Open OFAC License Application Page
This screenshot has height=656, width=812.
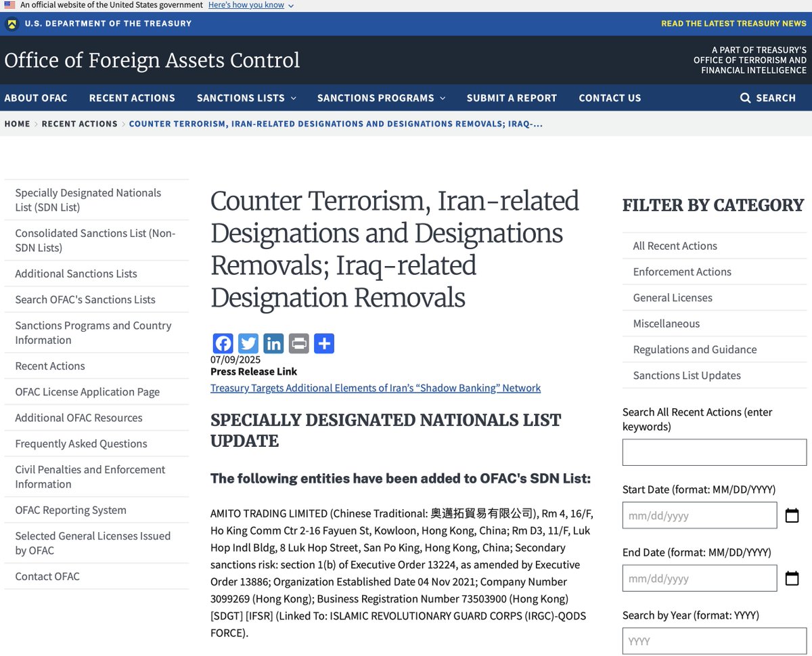coord(96,391)
